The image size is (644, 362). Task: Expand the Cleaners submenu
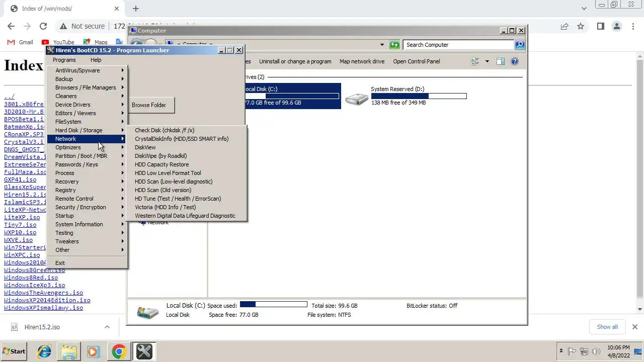click(x=88, y=96)
